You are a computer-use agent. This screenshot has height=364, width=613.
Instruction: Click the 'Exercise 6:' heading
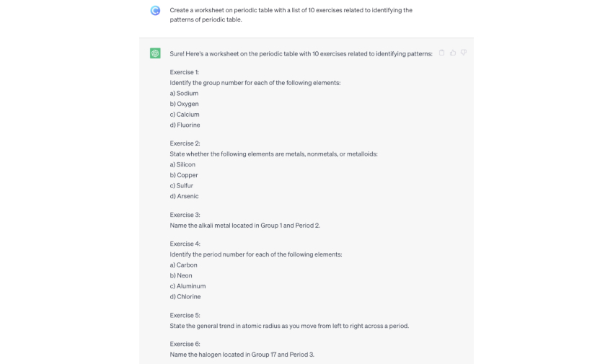click(185, 344)
